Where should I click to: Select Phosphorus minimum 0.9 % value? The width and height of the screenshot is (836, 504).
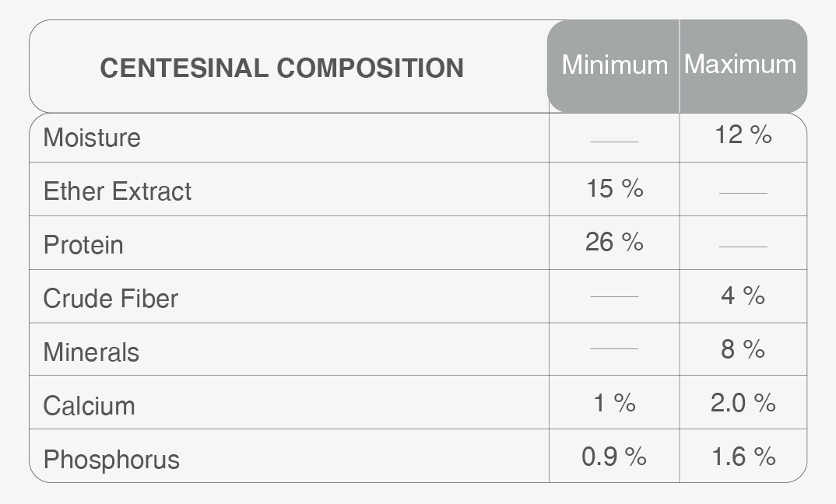[x=614, y=457]
